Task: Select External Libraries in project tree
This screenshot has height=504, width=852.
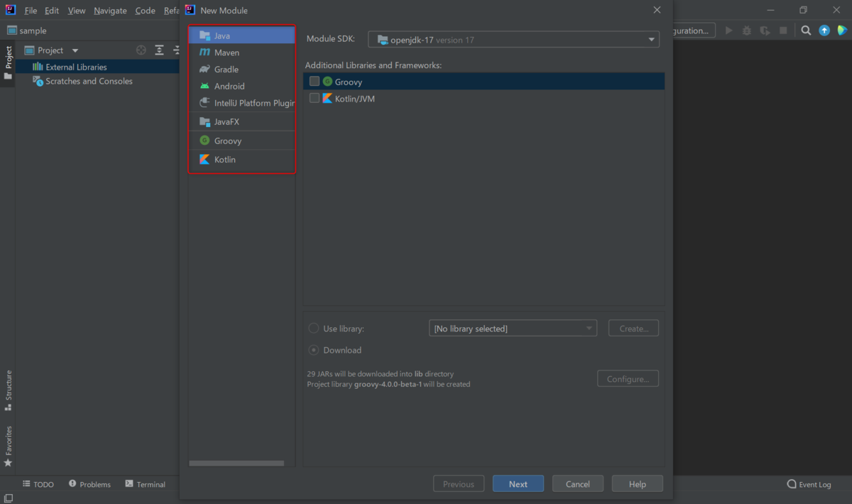Action: 76,67
